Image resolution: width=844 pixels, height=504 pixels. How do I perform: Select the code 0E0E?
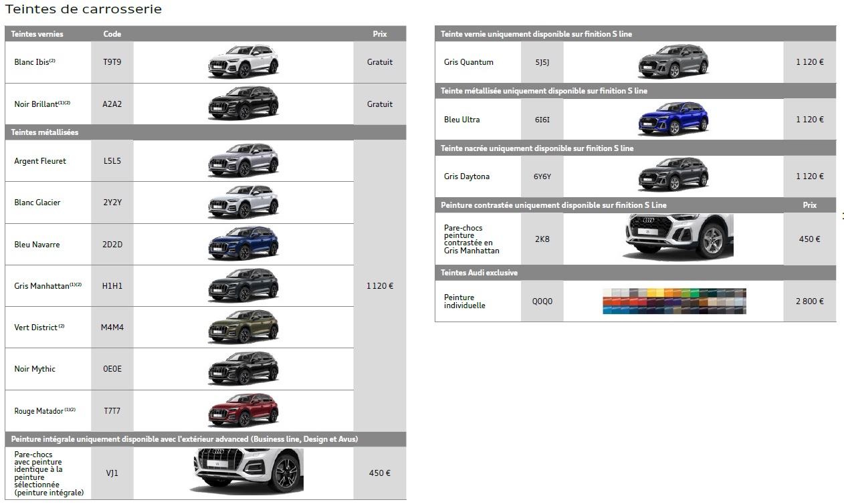(112, 369)
